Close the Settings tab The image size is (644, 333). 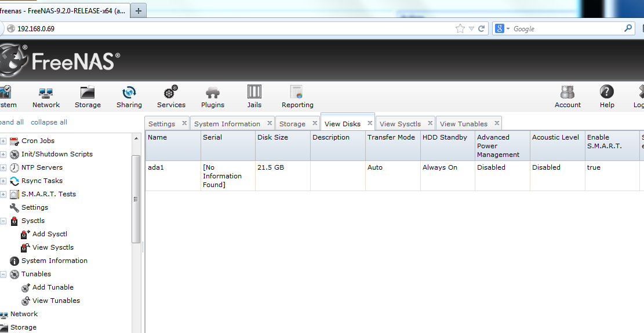tap(184, 123)
